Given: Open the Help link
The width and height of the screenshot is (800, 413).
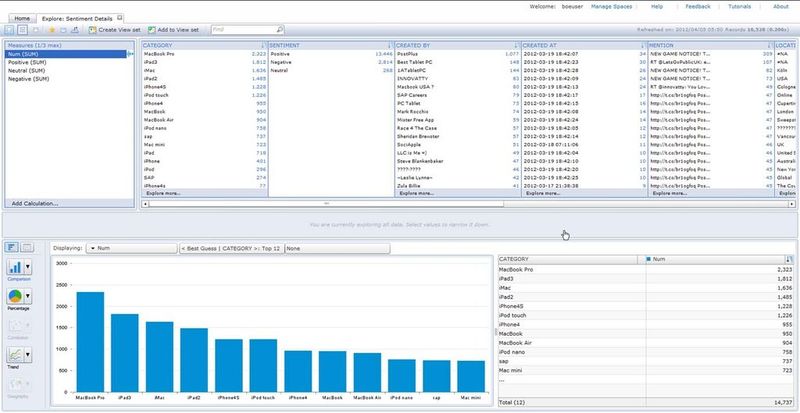Looking at the screenshot, I should coord(657,7).
